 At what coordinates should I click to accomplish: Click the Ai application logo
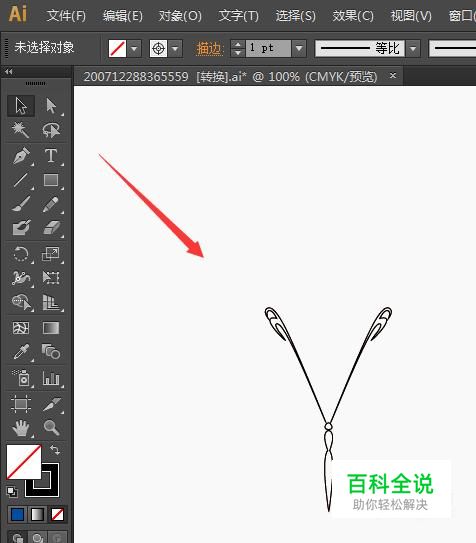tap(18, 14)
